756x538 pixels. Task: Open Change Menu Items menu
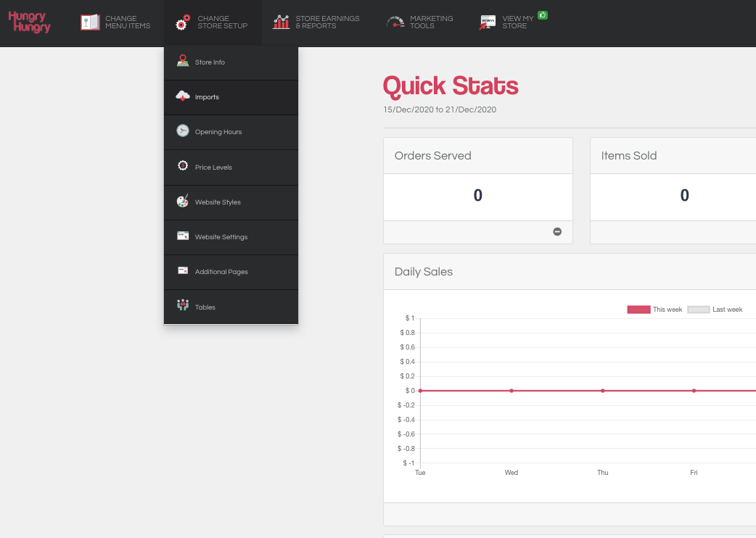pos(115,22)
